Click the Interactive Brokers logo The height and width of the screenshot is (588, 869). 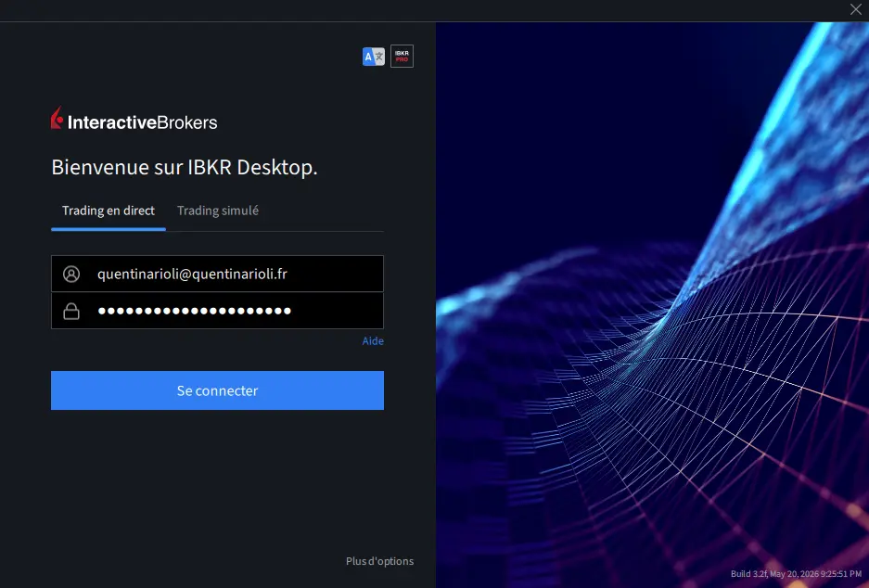134,119
